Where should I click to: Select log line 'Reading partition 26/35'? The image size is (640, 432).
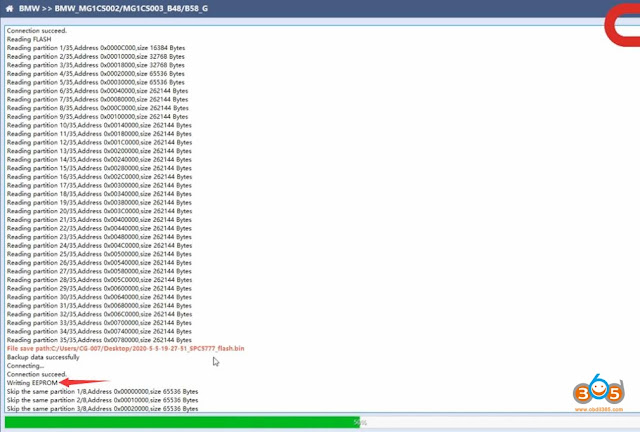99,263
